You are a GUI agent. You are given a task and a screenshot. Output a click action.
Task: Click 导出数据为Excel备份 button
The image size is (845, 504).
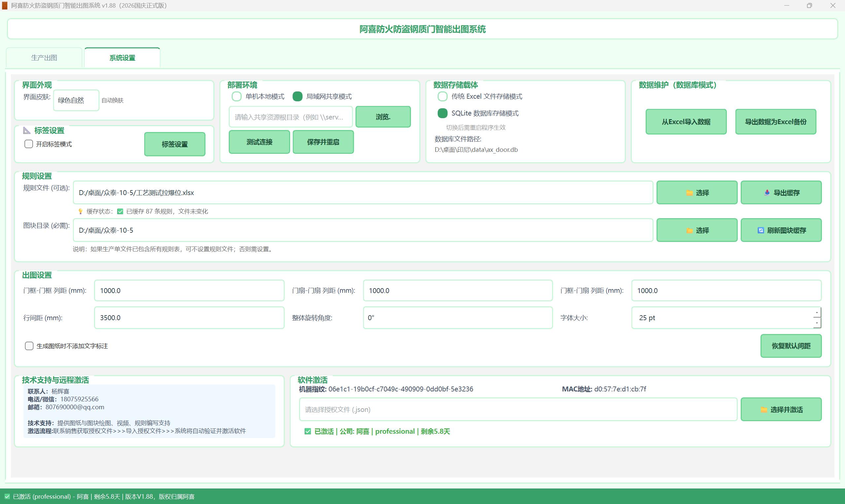[776, 121]
